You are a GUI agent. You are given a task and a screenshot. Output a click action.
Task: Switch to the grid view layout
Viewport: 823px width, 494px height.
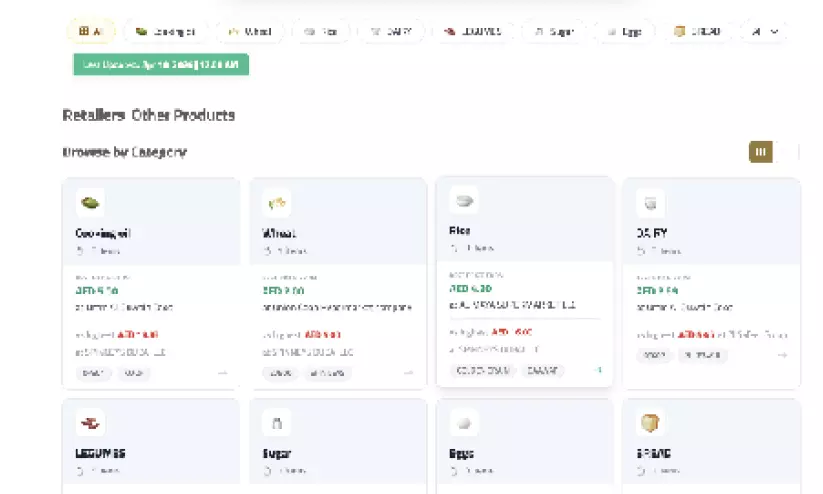pos(761,152)
